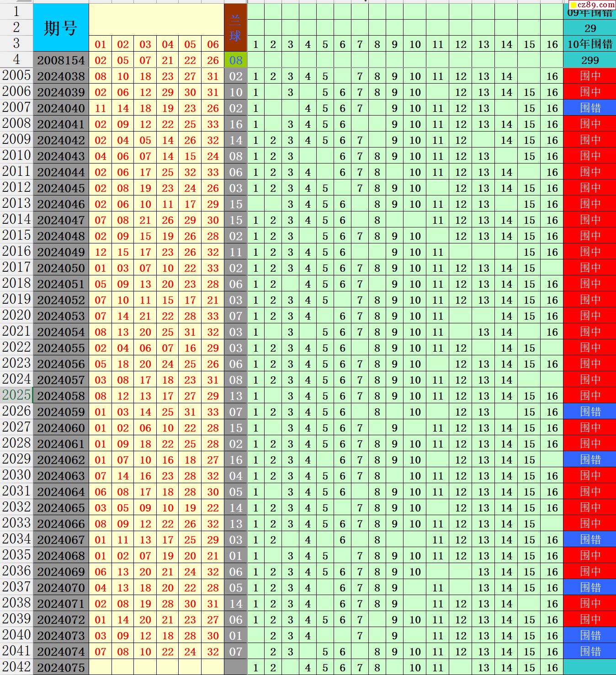The height and width of the screenshot is (675, 616).
Task: Click the blue 围错 cell for issue 2024067
Action: [x=590, y=539]
